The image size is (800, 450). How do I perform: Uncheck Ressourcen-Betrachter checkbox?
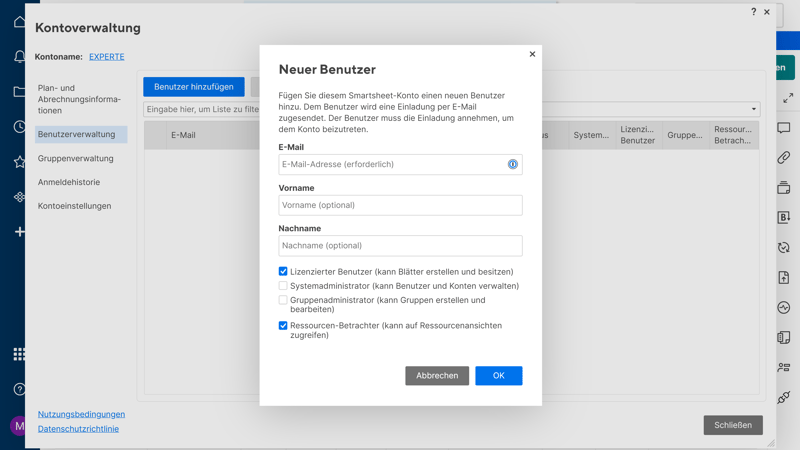283,326
